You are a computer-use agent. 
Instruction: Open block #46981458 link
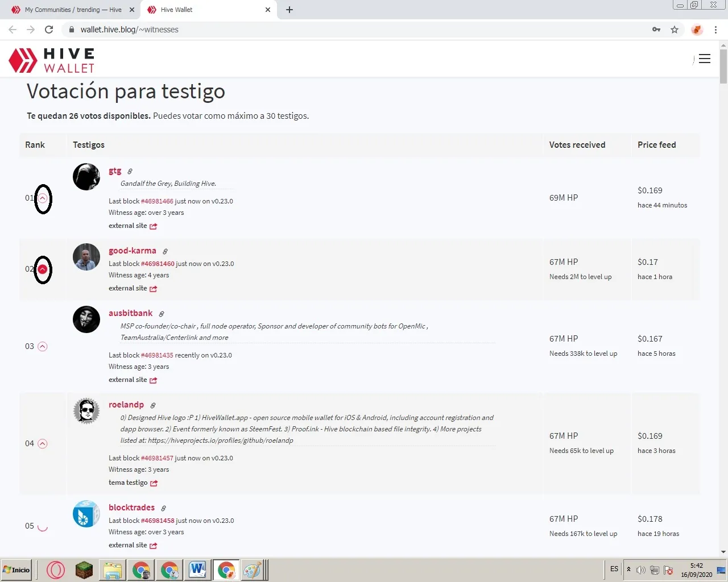pos(158,521)
